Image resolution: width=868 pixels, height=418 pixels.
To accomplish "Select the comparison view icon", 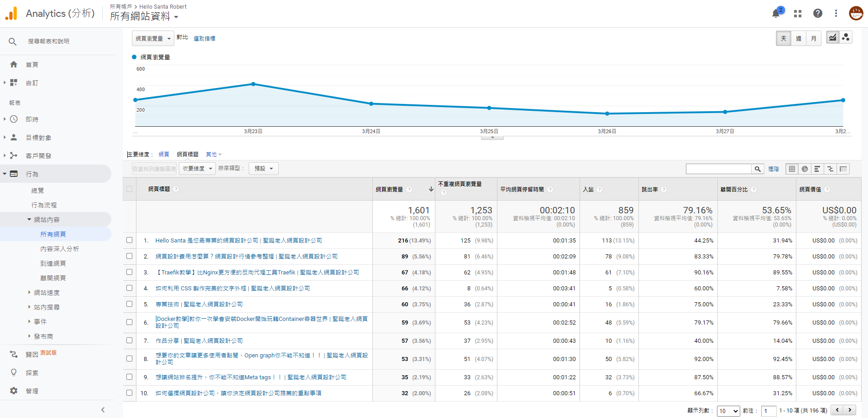I will coord(830,169).
